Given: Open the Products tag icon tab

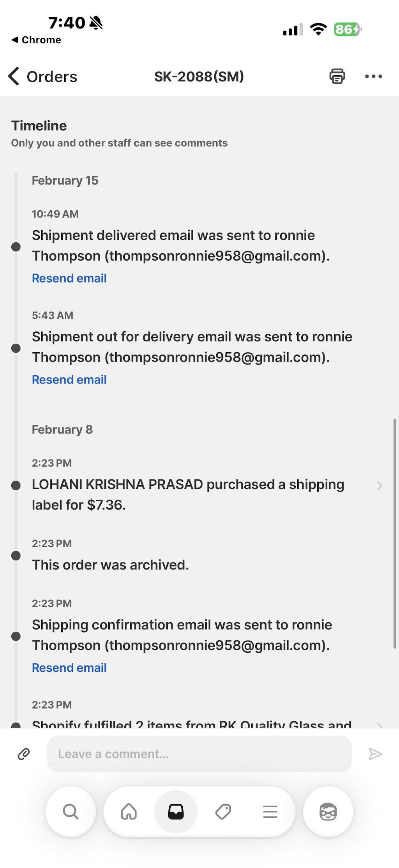Looking at the screenshot, I should click(223, 812).
